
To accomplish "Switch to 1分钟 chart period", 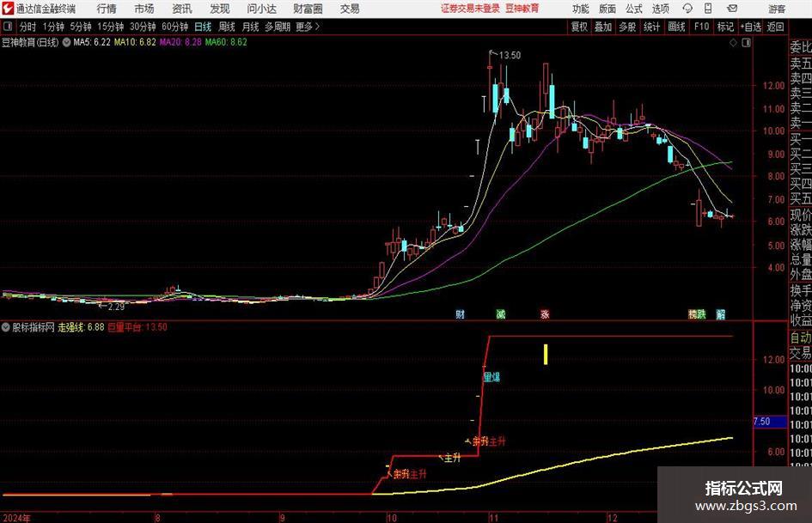I will coord(53,27).
